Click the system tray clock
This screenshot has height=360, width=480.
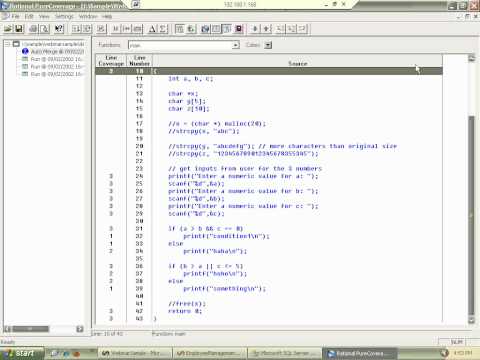(x=463, y=353)
